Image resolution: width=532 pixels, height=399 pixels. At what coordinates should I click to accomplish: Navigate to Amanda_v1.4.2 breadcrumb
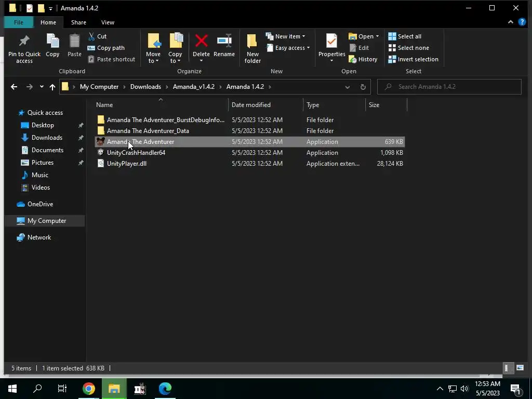pyautogui.click(x=194, y=87)
